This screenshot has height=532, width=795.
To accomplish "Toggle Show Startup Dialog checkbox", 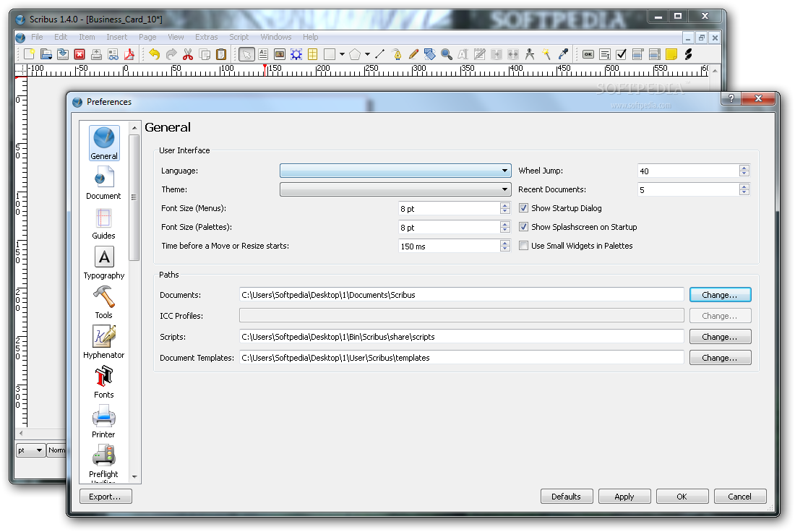I will click(x=524, y=208).
